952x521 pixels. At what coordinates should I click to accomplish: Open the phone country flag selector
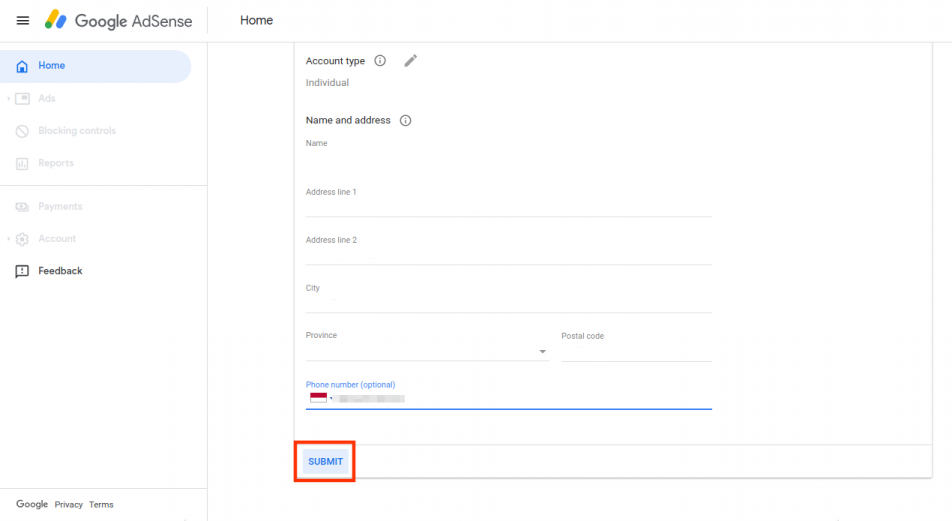[319, 398]
